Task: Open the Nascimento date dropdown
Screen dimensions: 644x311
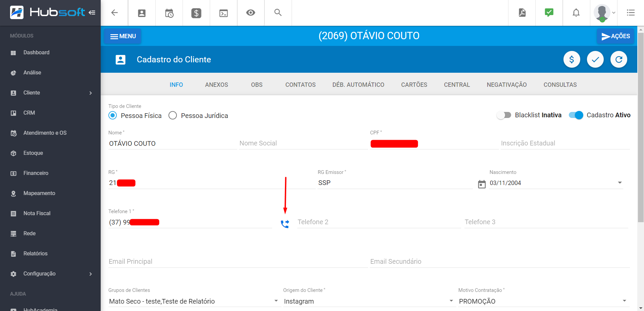Action: (x=620, y=183)
